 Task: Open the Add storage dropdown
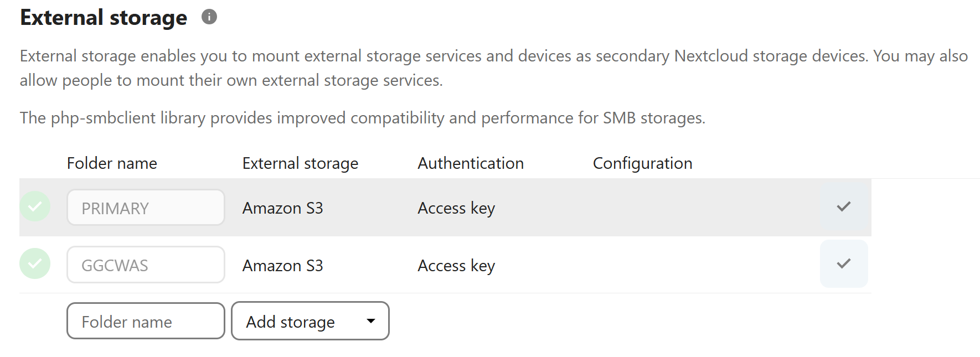click(310, 321)
